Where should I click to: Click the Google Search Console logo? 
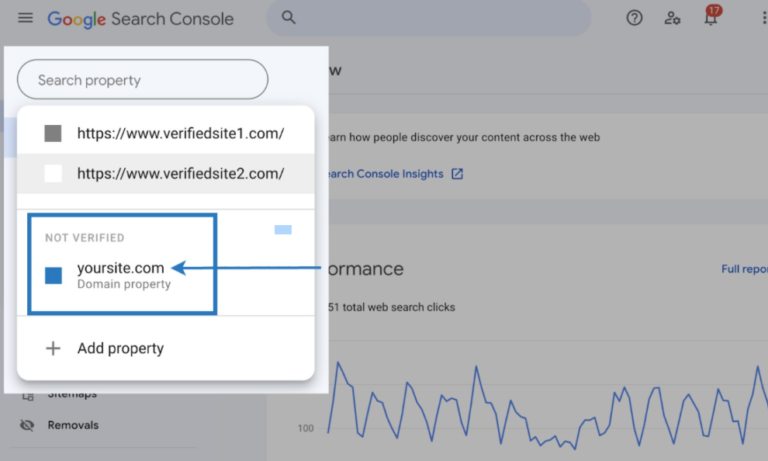[140, 19]
